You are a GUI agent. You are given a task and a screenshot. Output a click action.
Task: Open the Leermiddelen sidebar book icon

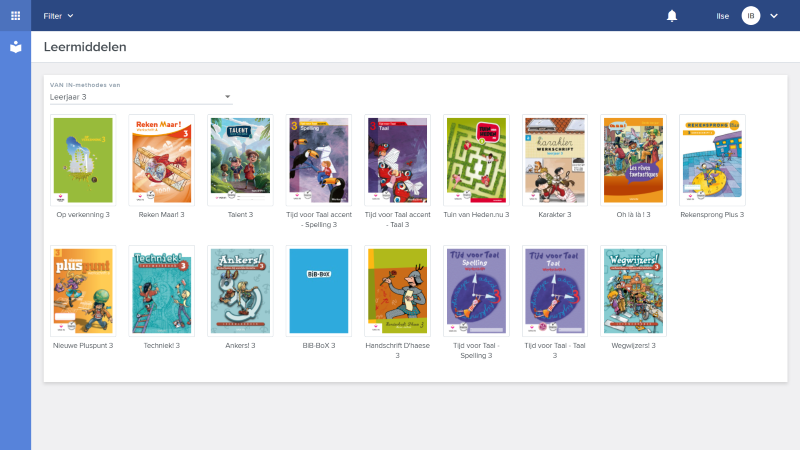point(15,47)
